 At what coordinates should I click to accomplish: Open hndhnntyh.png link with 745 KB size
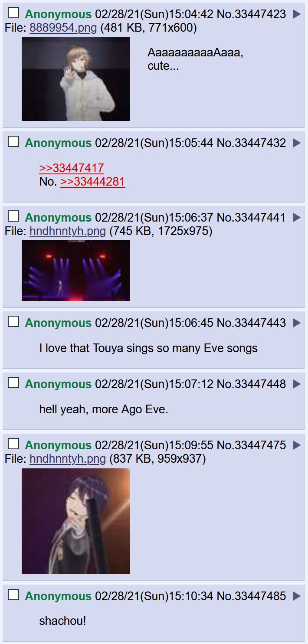pyautogui.click(x=68, y=232)
